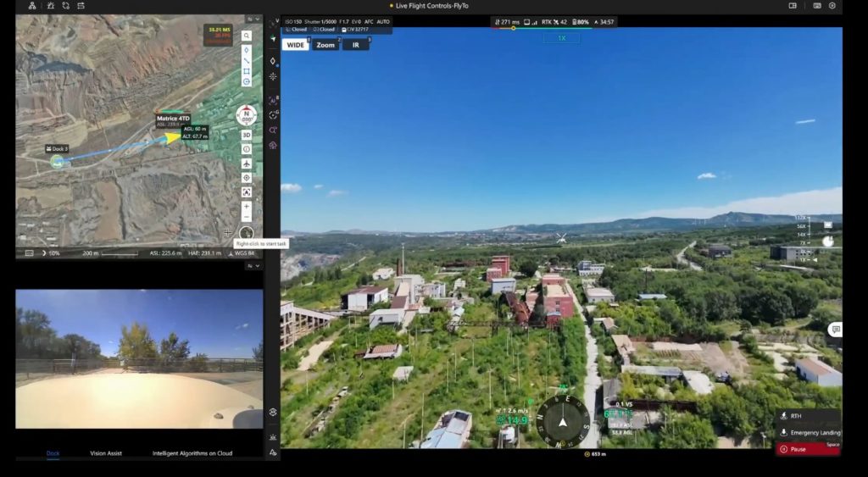Image resolution: width=868 pixels, height=477 pixels.
Task: Switch camera to Zoom lens
Action: 325,45
